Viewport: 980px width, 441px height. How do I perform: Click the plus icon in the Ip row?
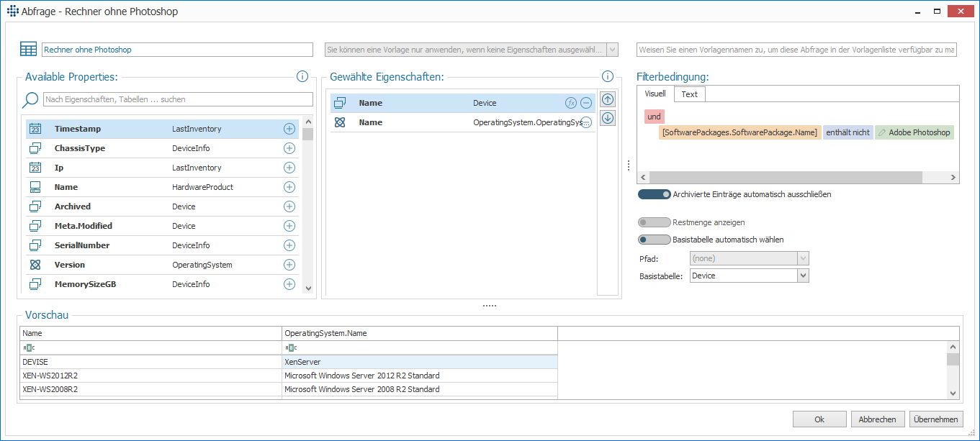click(x=289, y=168)
